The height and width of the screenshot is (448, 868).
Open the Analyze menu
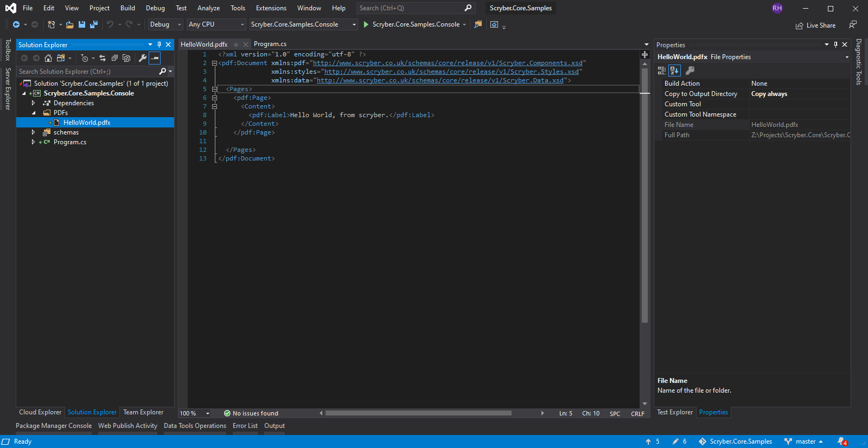(x=208, y=8)
